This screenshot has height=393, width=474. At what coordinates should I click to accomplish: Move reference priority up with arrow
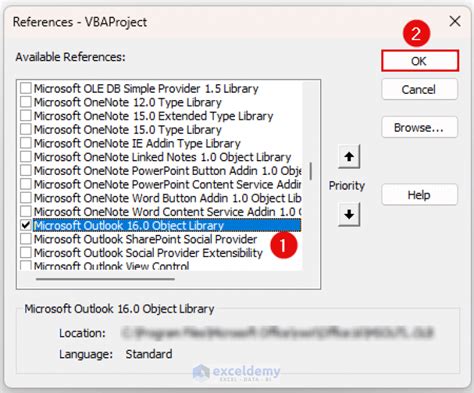(349, 156)
